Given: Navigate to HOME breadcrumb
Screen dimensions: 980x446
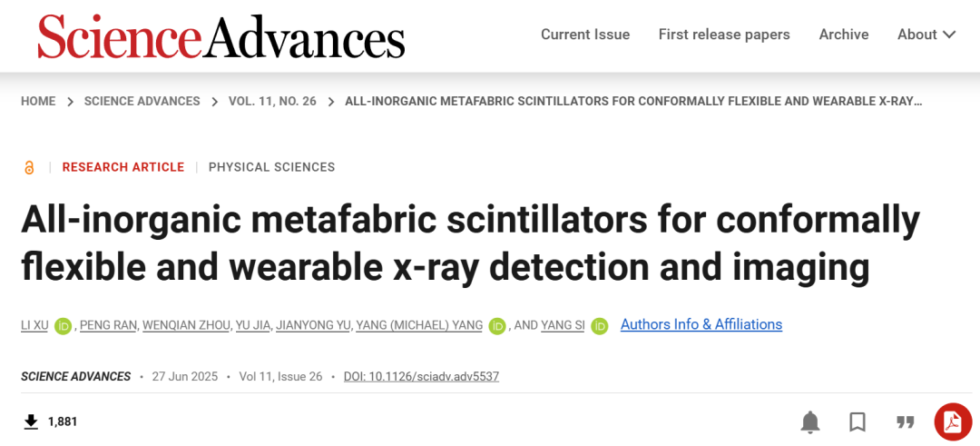Looking at the screenshot, I should point(38,101).
